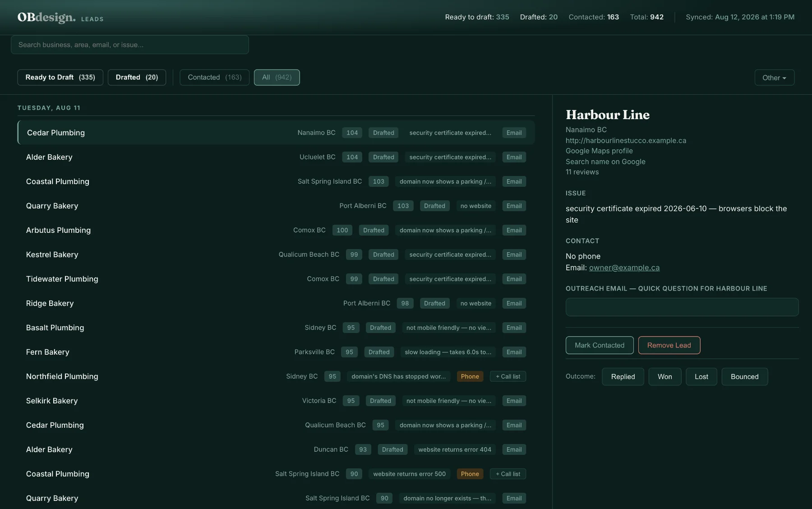Click 'domain no longer exists' issue tag
Image resolution: width=812 pixels, height=509 pixels.
pyautogui.click(x=447, y=498)
